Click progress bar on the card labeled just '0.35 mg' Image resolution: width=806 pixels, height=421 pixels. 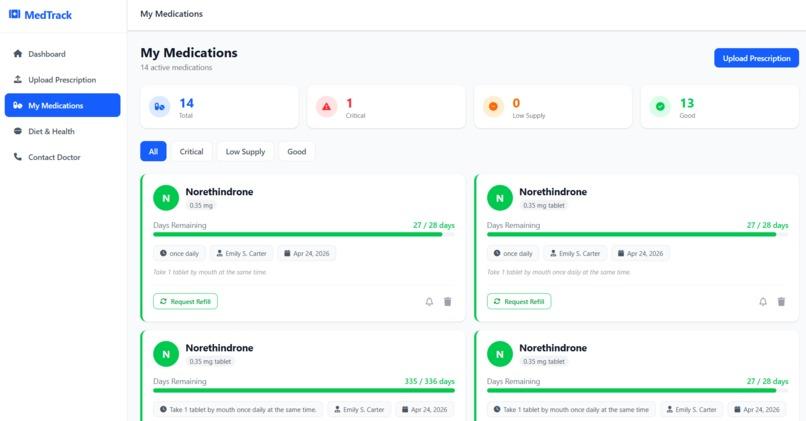[304, 234]
